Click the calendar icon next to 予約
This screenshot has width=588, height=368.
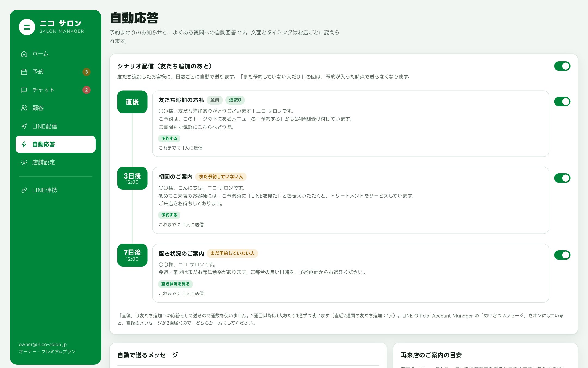pyautogui.click(x=24, y=72)
